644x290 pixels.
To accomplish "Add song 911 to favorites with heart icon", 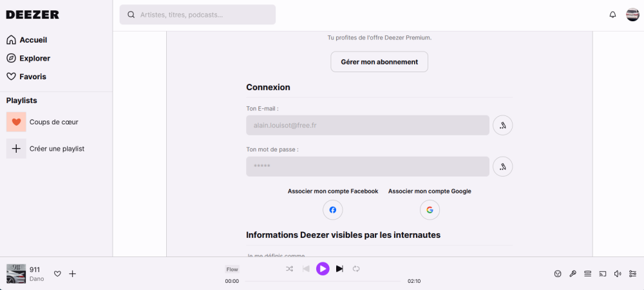I will tap(57, 274).
